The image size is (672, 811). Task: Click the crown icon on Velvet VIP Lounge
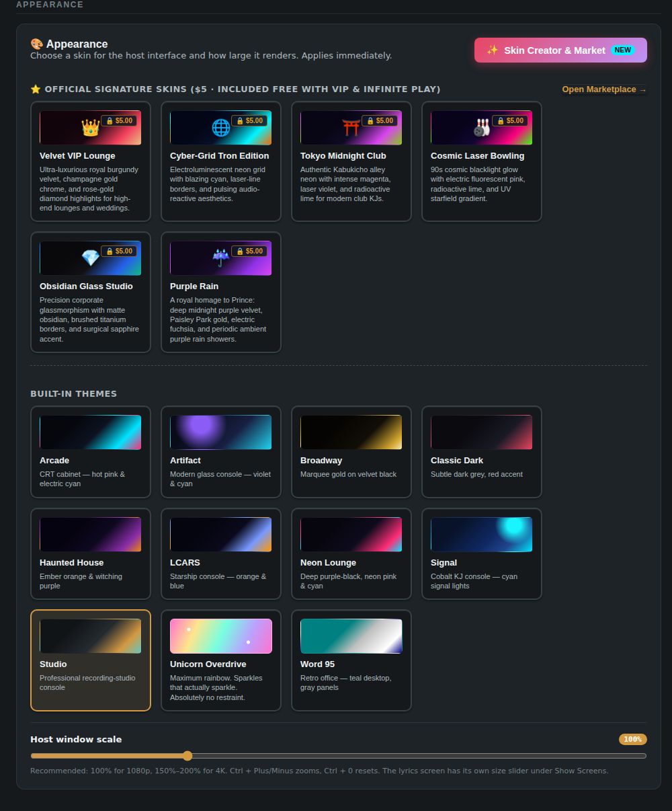click(x=90, y=128)
